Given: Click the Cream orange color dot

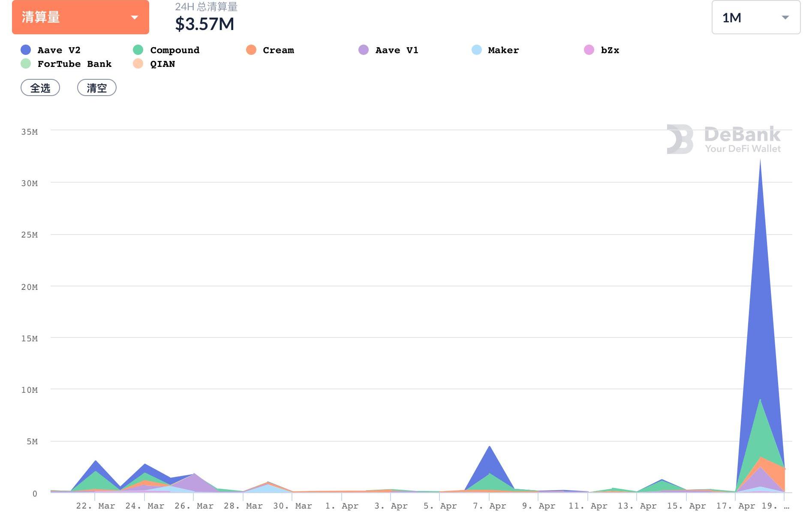Looking at the screenshot, I should (x=251, y=50).
